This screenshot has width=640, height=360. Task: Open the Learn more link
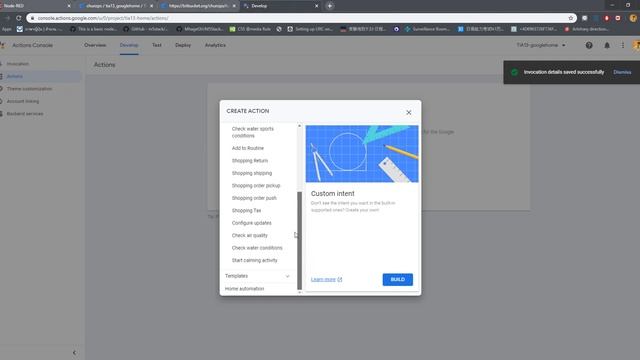(327, 280)
